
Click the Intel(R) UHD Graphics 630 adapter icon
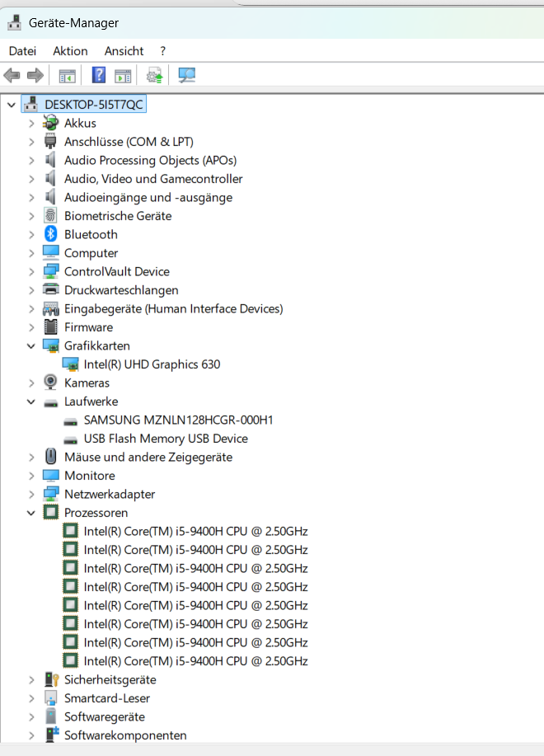click(70, 364)
